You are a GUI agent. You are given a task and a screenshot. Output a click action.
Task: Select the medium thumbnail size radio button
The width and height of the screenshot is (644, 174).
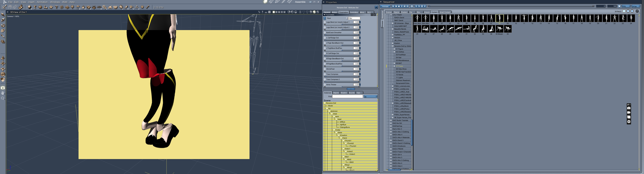[x=628, y=11]
